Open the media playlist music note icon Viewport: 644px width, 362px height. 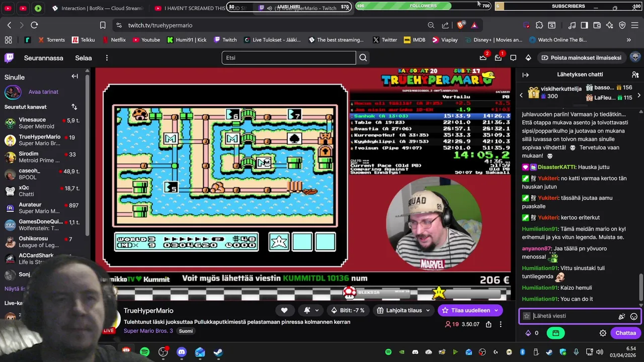pos(572,25)
